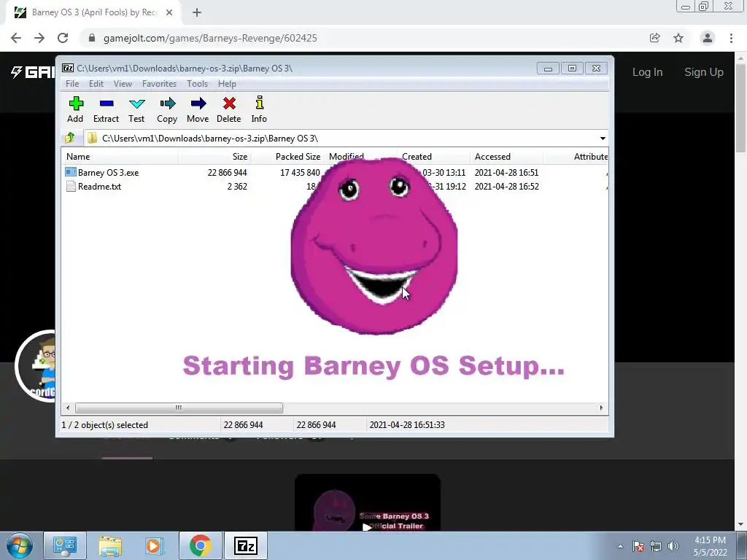Image resolution: width=747 pixels, height=560 pixels.
Task: Open Chrome three-dot menu
Action: point(731,38)
